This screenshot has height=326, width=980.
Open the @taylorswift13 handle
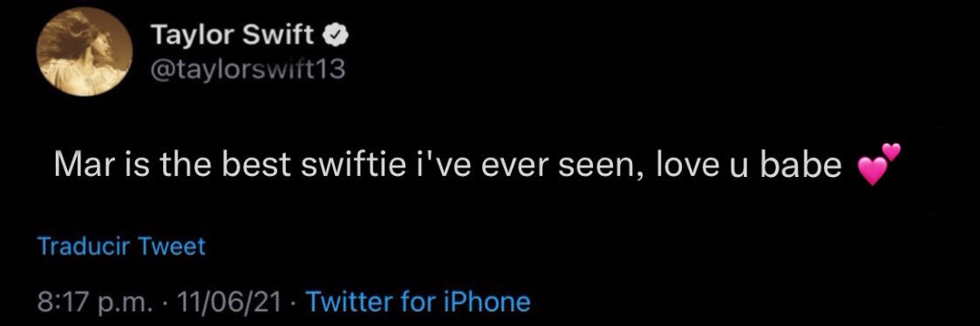(x=248, y=69)
